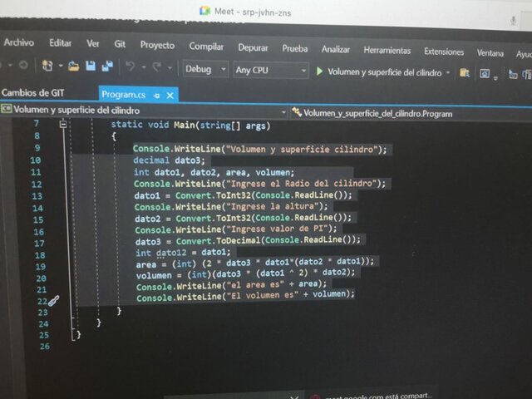Viewport: 532px width, 399px height.
Task: Open the Prueba menu
Action: (295, 49)
